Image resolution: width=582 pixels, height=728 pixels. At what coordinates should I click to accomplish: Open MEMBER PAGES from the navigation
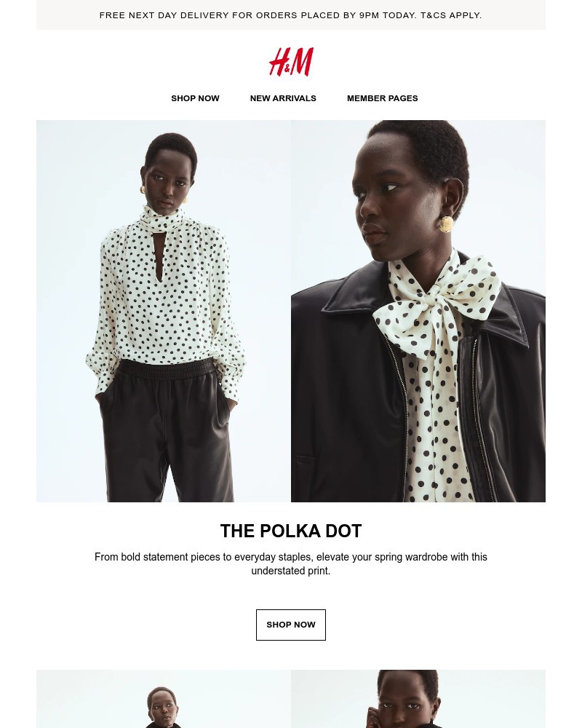pos(383,98)
